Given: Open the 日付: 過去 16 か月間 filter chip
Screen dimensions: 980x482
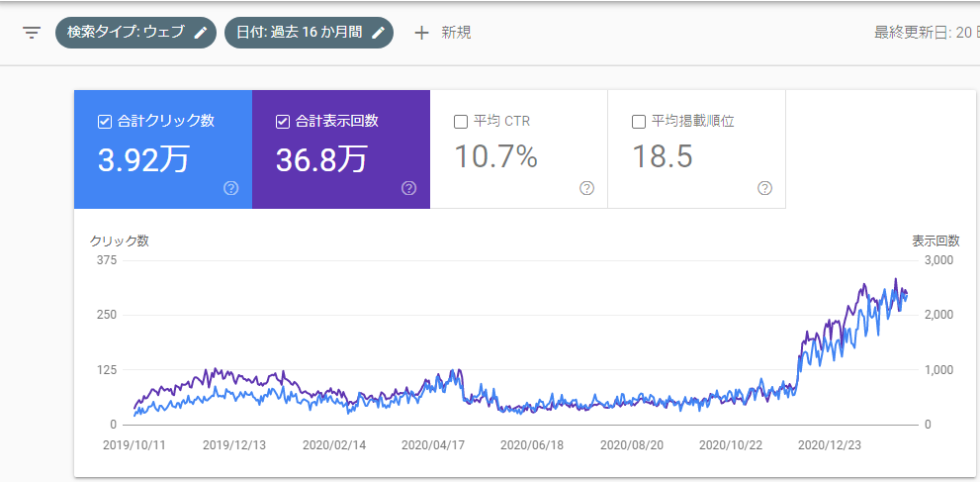Looking at the screenshot, I should point(309,33).
